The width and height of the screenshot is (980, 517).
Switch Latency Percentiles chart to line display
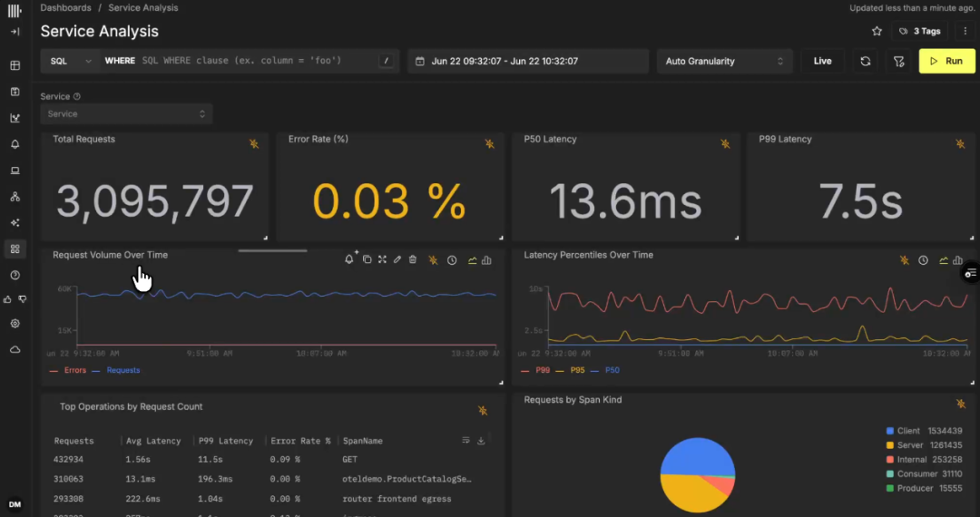point(944,259)
